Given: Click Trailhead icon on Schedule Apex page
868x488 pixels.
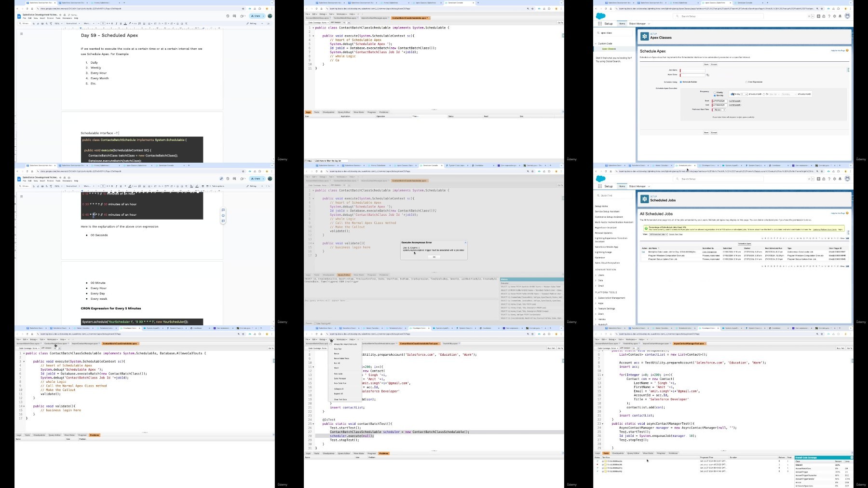Looking at the screenshot, I should [x=824, y=16].
